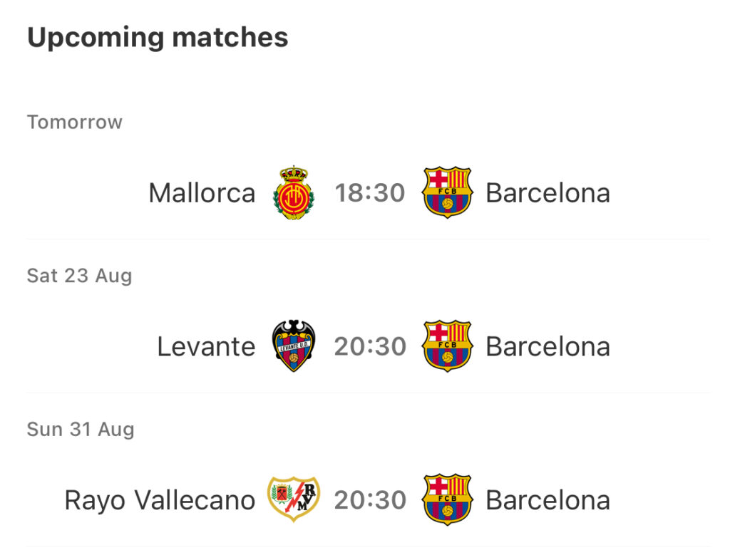Image resolution: width=730 pixels, height=560 pixels.
Task: Click the Sun 31 Aug date label
Action: [81, 430]
